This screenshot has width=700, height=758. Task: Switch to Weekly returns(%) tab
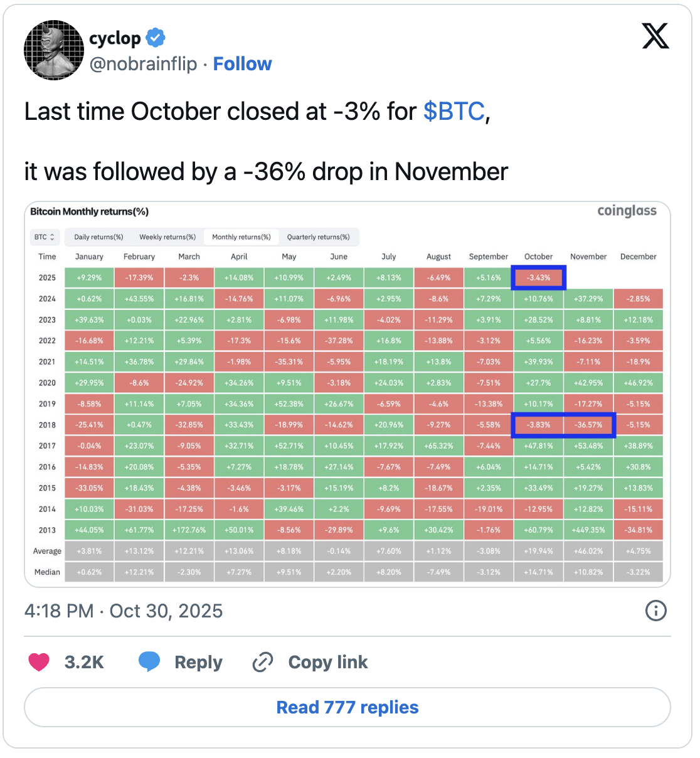(167, 237)
